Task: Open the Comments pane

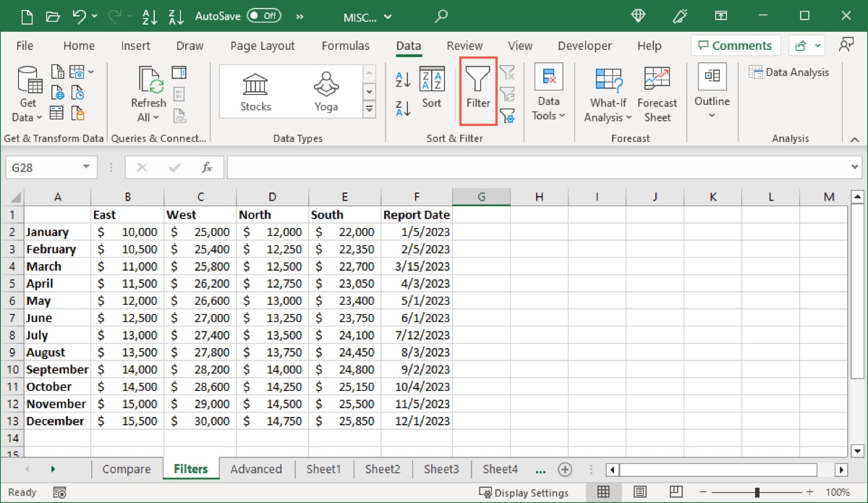Action: pyautogui.click(x=735, y=45)
